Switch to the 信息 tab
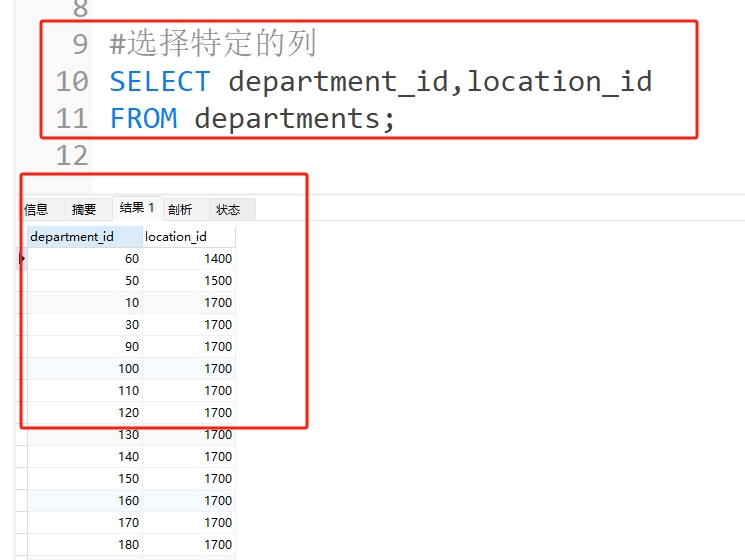This screenshot has height=560, width=745. click(x=36, y=209)
